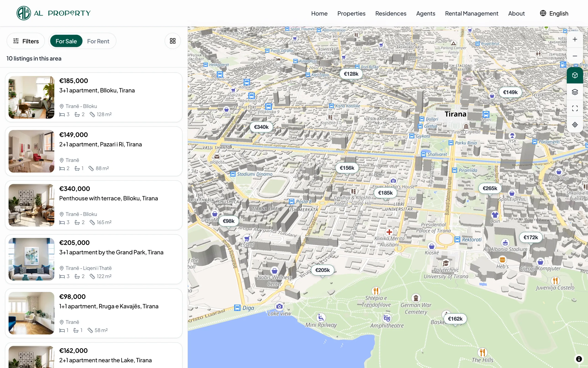Open the Residences page
588x368 pixels.
coord(391,13)
